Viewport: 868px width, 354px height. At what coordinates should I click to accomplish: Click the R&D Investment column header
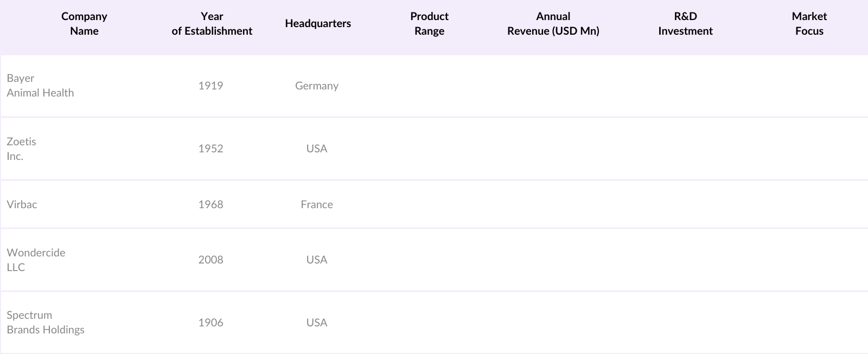(685, 24)
